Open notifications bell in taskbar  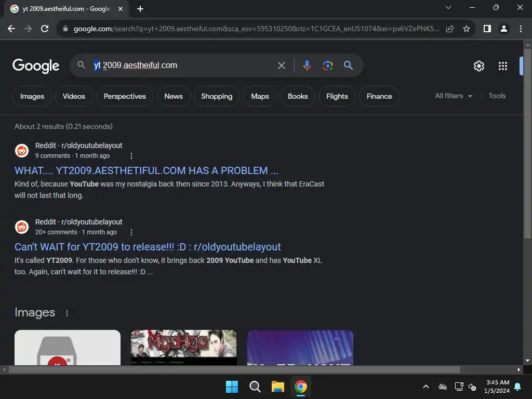click(518, 387)
